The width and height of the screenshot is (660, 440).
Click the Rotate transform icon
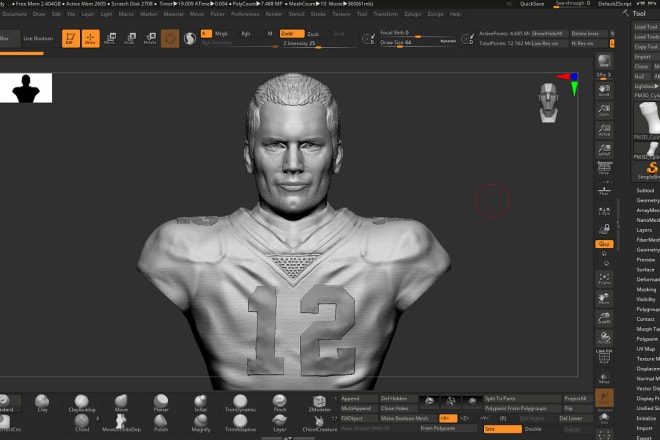[150, 38]
